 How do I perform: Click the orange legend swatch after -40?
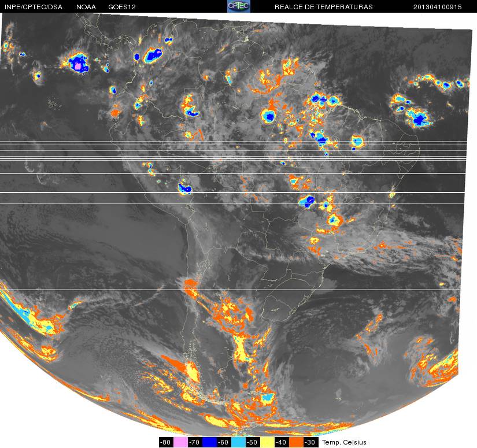[296, 442]
